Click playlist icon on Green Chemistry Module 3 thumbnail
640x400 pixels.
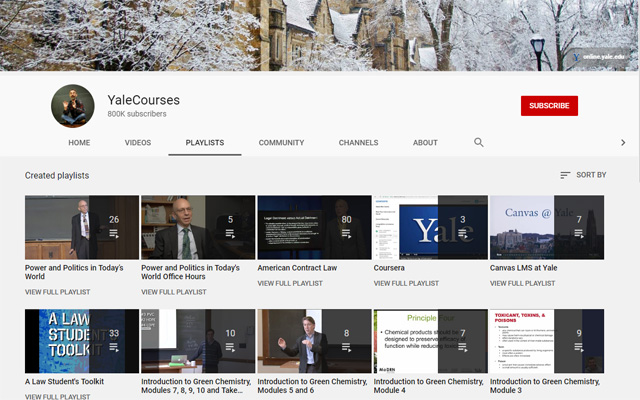click(x=579, y=347)
